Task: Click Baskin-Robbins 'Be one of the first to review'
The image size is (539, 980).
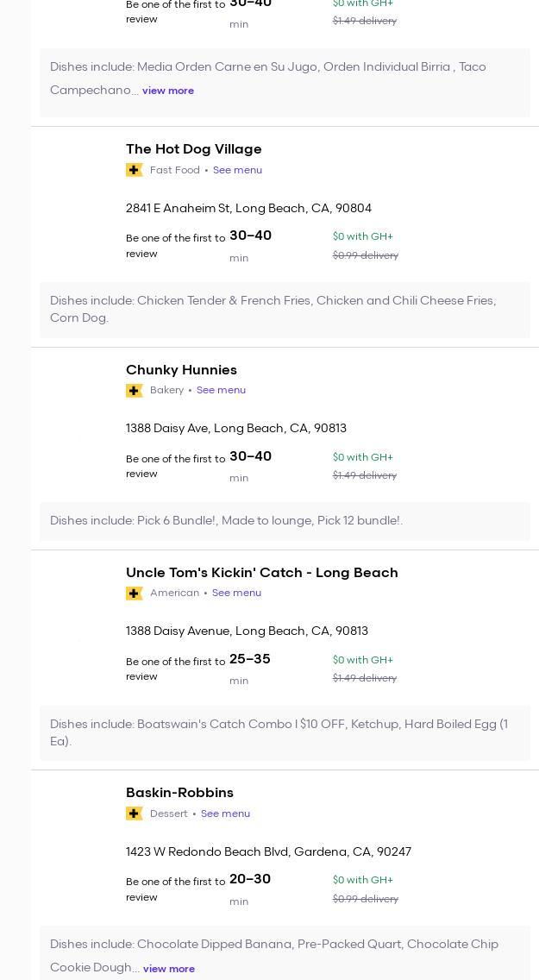Action: 175,889
